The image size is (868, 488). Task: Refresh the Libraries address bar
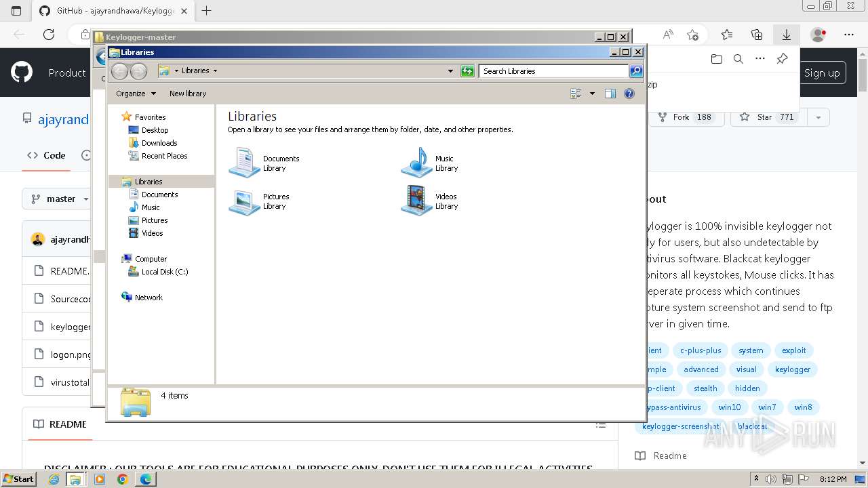467,70
